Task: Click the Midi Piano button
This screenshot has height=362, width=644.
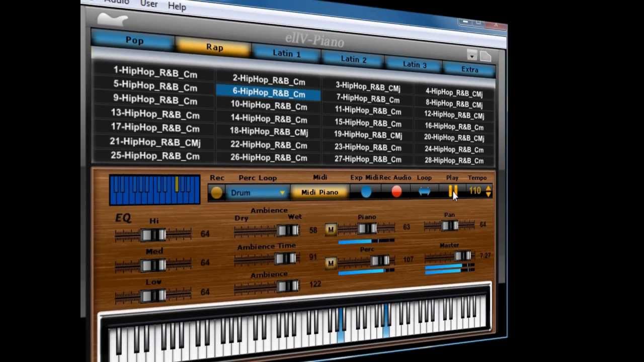Action: point(320,192)
